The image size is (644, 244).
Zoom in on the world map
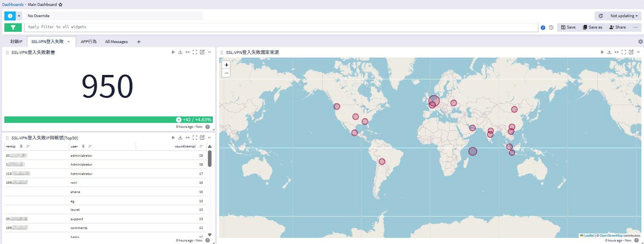pyautogui.click(x=226, y=65)
